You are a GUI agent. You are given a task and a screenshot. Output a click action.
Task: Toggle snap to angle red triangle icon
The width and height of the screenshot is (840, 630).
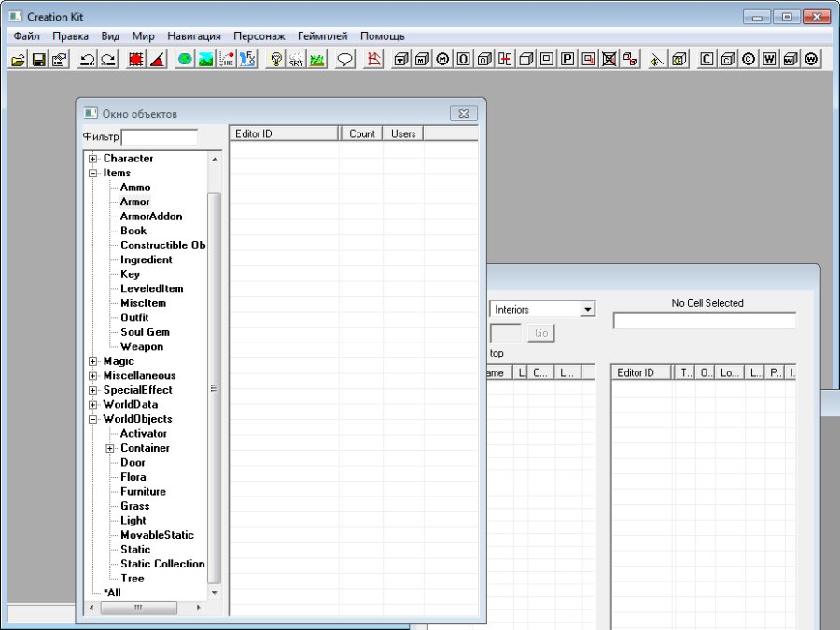coord(158,59)
